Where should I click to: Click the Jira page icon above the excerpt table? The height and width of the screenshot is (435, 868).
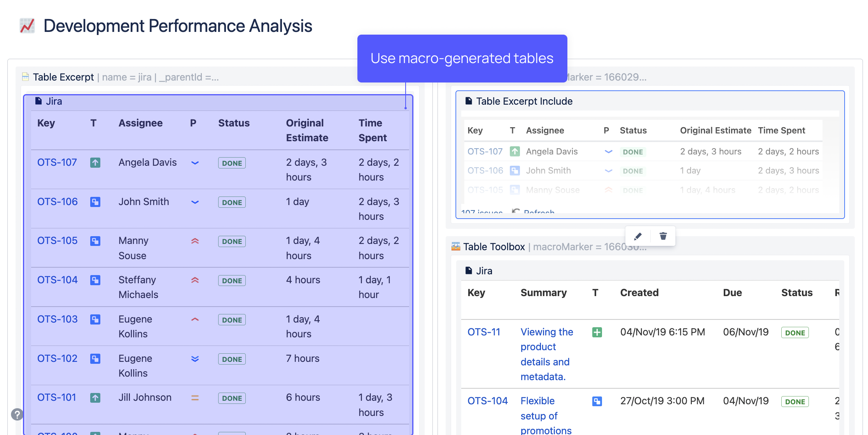point(38,101)
